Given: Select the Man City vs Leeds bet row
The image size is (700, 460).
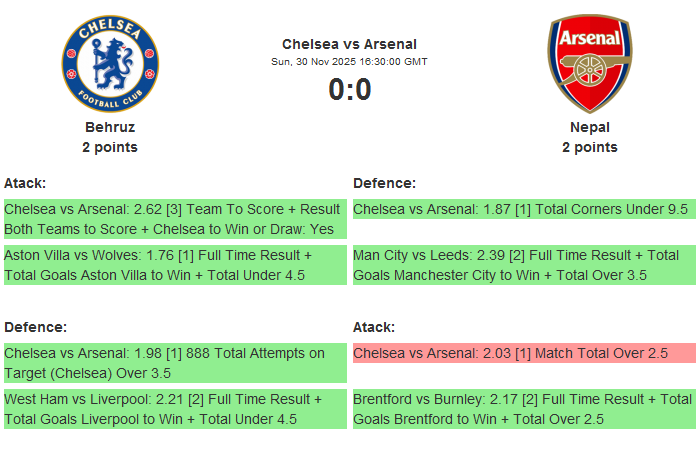Looking at the screenshot, I should click(x=524, y=265).
